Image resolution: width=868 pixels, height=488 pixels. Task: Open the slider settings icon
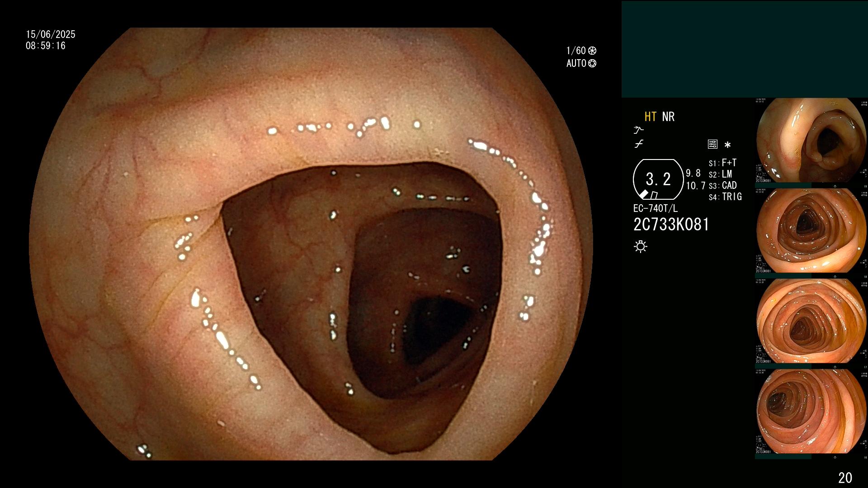[712, 145]
